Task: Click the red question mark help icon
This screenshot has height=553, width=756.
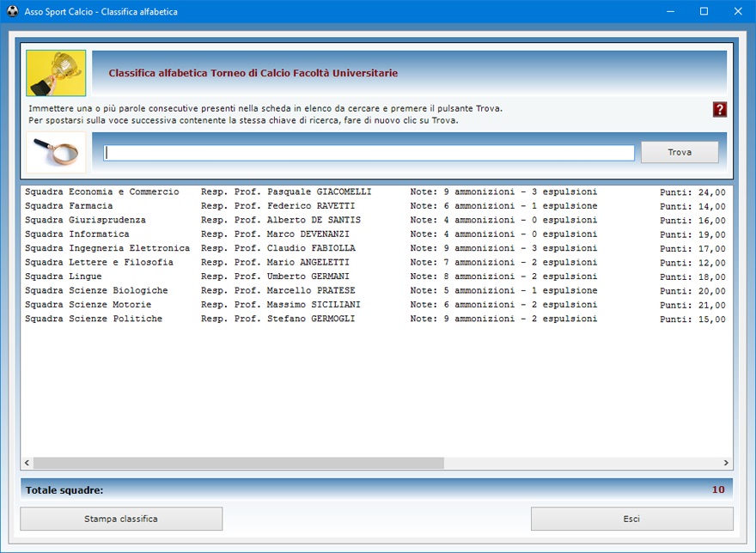Action: click(719, 109)
